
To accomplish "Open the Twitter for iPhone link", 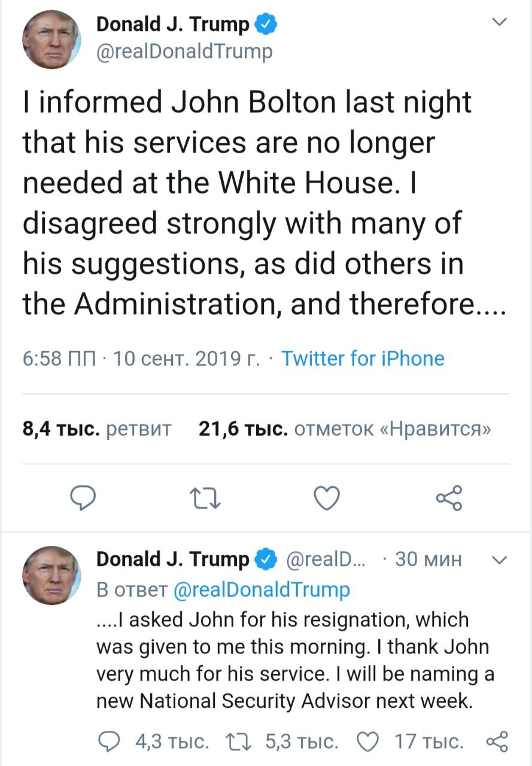I will click(x=363, y=358).
